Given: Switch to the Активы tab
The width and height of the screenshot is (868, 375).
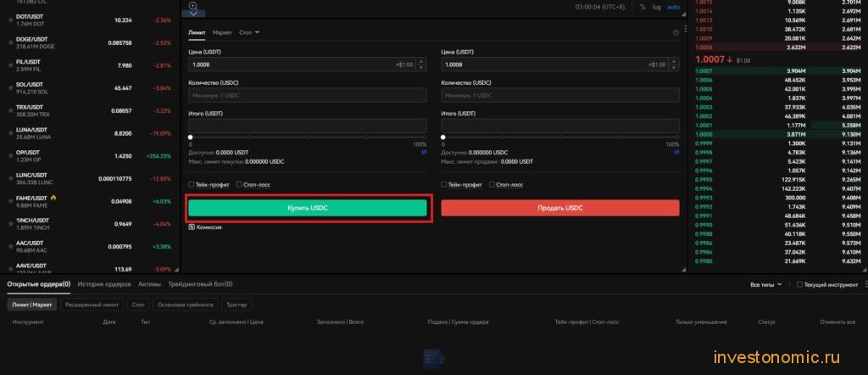Looking at the screenshot, I should pyautogui.click(x=149, y=284).
